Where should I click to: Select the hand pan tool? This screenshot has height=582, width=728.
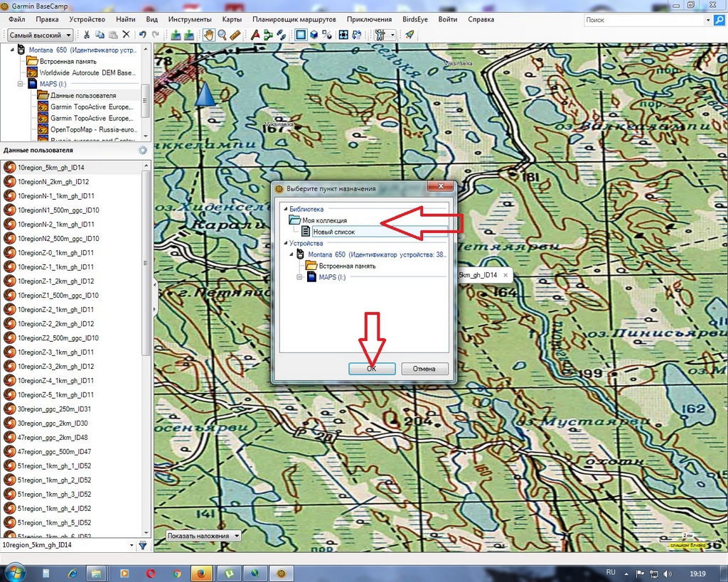[x=208, y=35]
